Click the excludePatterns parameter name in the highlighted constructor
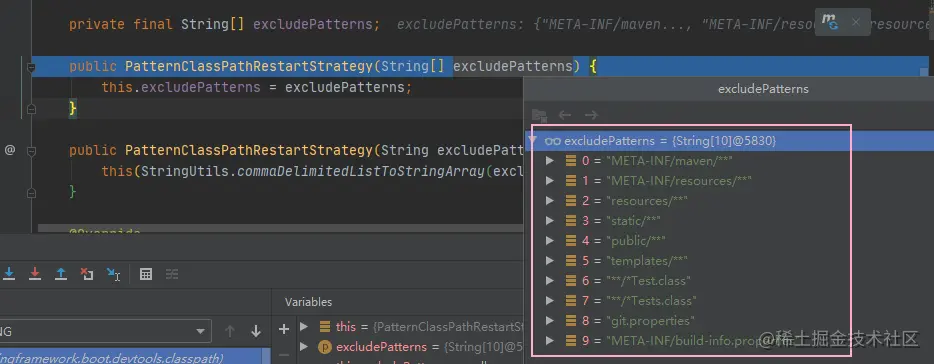 tap(513, 67)
